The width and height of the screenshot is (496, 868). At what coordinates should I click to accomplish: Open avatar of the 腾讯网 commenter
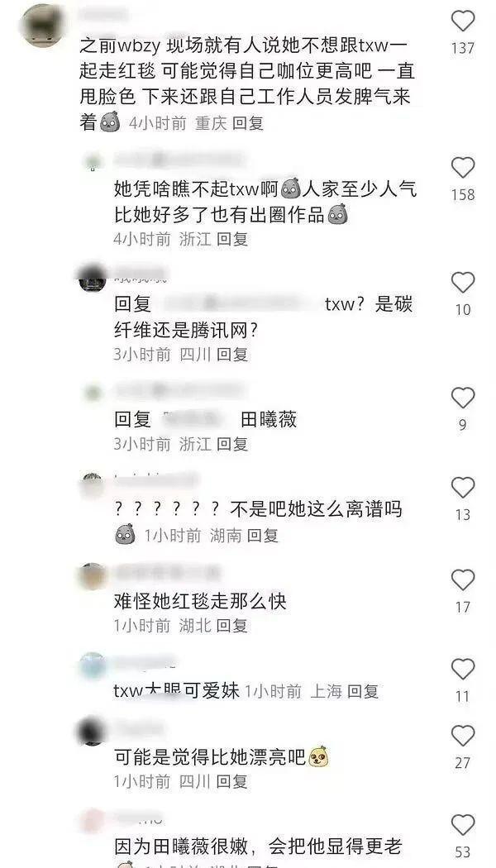(93, 277)
